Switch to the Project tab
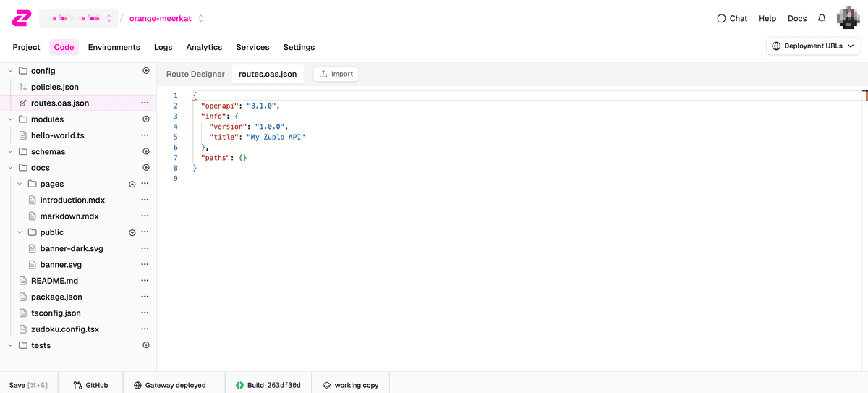The width and height of the screenshot is (868, 393). [x=27, y=47]
